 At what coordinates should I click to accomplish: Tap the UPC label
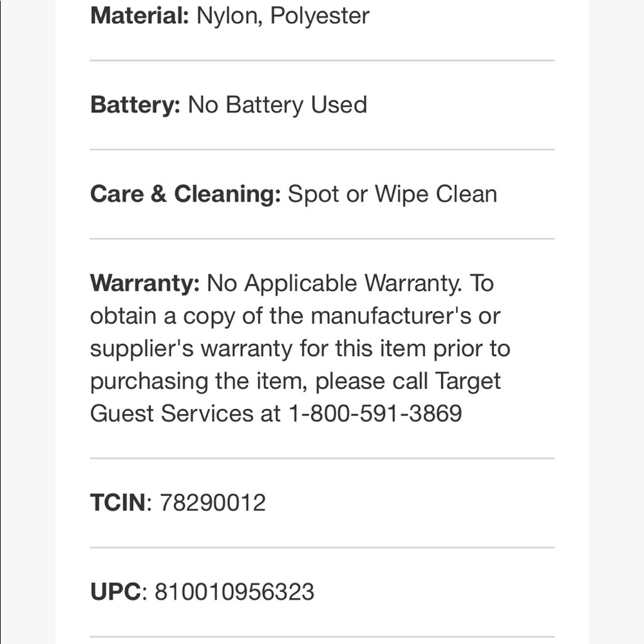(115, 592)
